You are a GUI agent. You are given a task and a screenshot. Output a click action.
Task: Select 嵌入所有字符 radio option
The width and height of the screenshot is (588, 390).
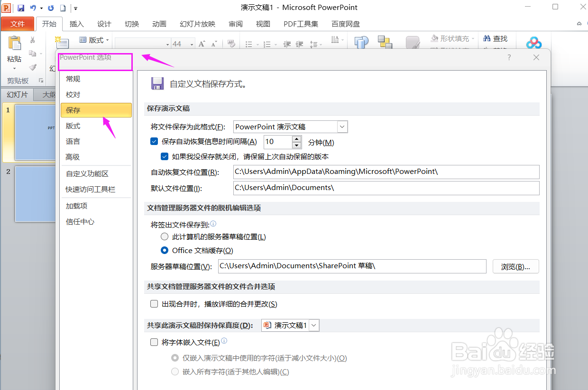[x=175, y=372]
